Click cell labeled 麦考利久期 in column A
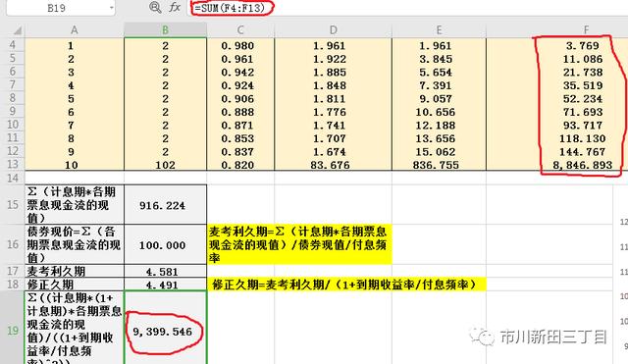 click(x=75, y=271)
